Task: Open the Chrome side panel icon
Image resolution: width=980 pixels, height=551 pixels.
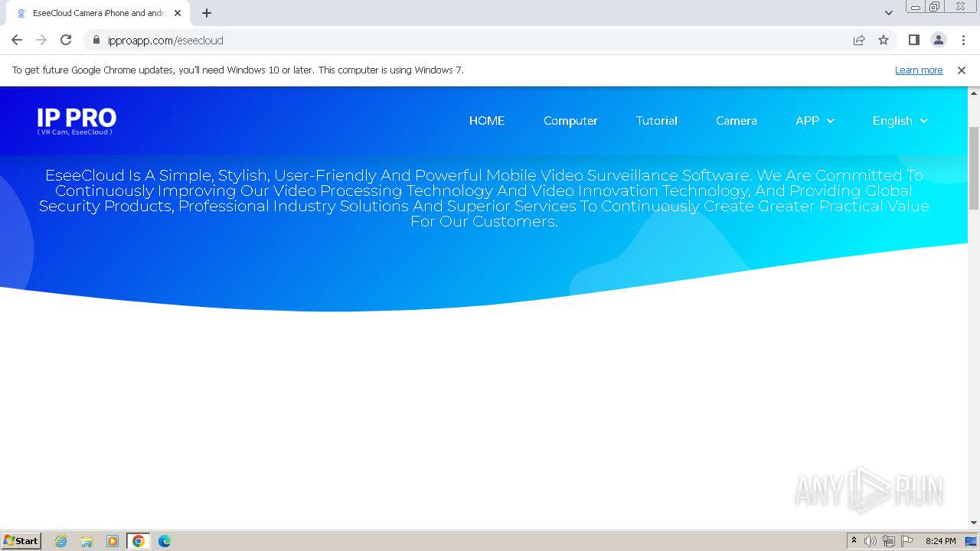Action: point(913,40)
